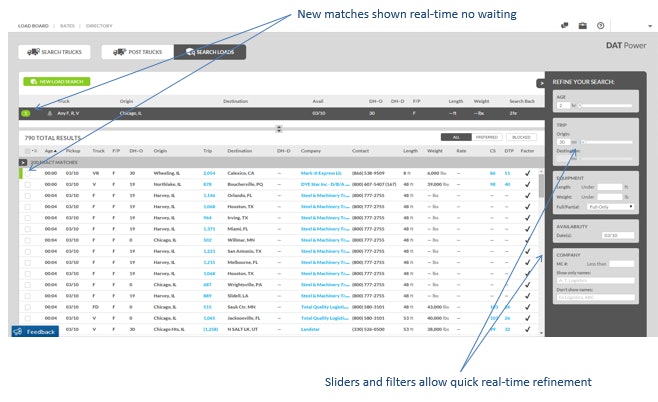Collapse the Refine Your Search panel arrow

pyautogui.click(x=541, y=83)
